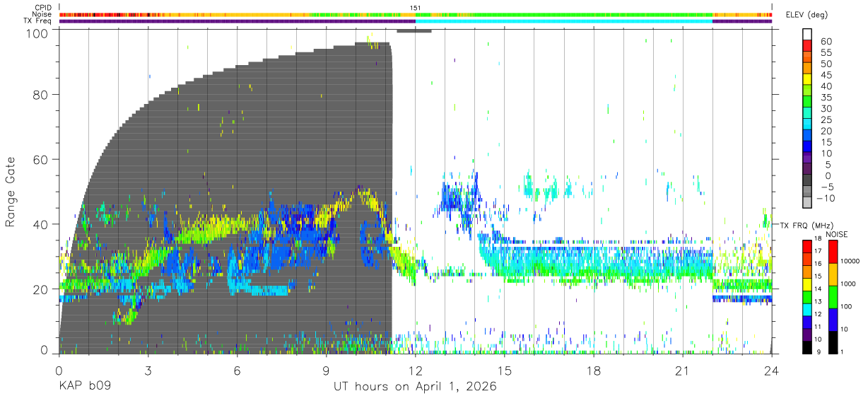Click the 45 tick on ELEV colorbar
This screenshot has width=868, height=401.
tap(825, 74)
